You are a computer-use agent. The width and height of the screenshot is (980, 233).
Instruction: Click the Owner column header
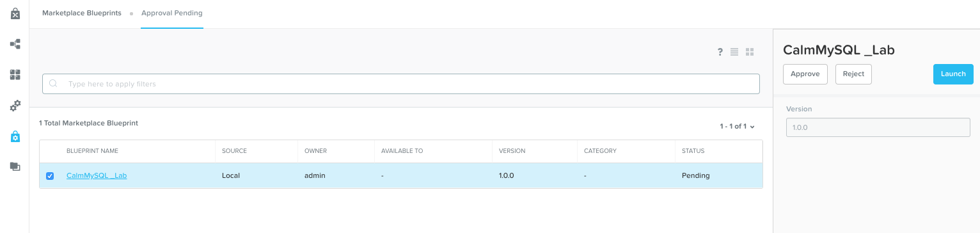[x=315, y=151]
